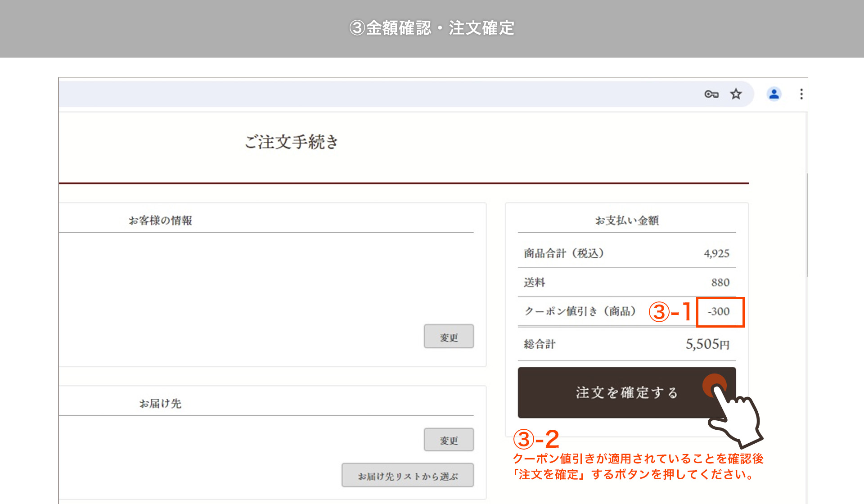The image size is (864, 504).
Task: Select お届け先リストから選ぶ to choose a delivery address
Action: click(x=407, y=475)
